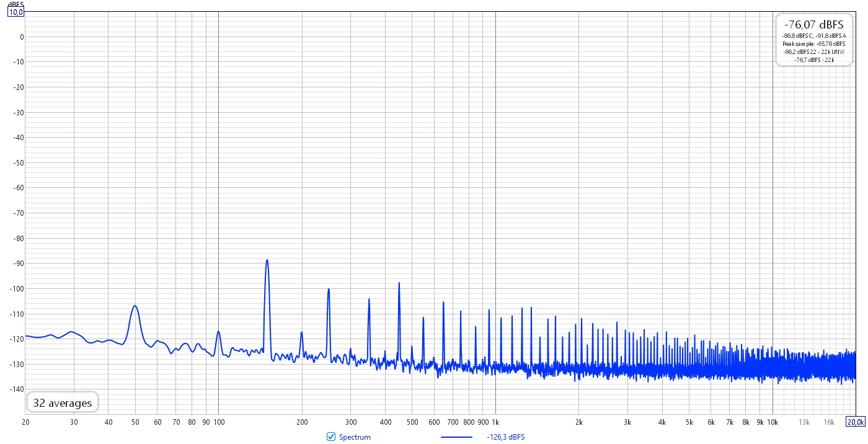Click the -126,3 dBFS legend value
This screenshot has height=444, width=868.
coord(506,437)
